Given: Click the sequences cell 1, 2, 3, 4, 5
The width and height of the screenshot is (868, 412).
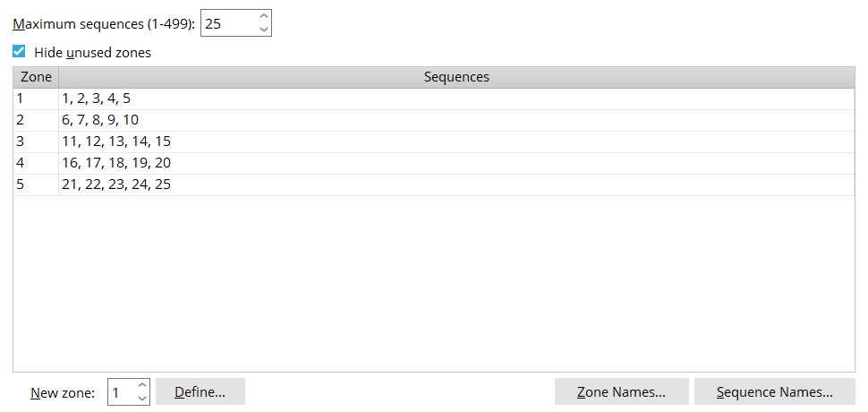Looking at the screenshot, I should point(456,99).
